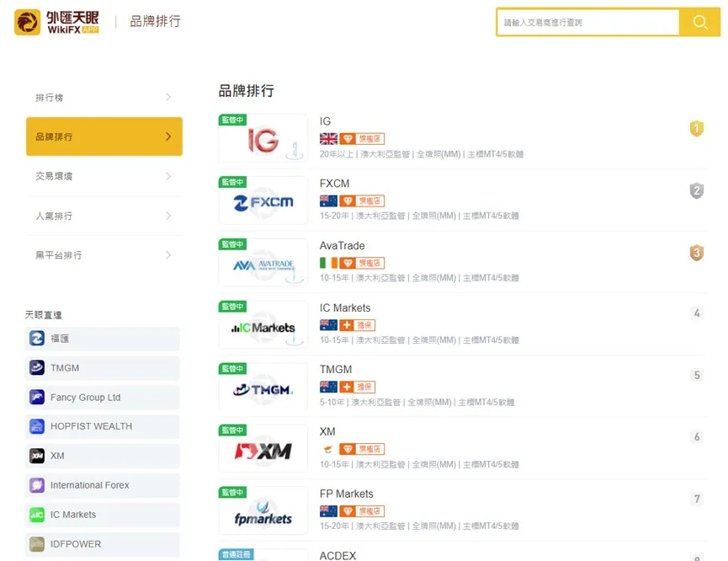728x561 pixels.
Task: Open the FXCM broker logo thumbnail
Action: click(263, 200)
